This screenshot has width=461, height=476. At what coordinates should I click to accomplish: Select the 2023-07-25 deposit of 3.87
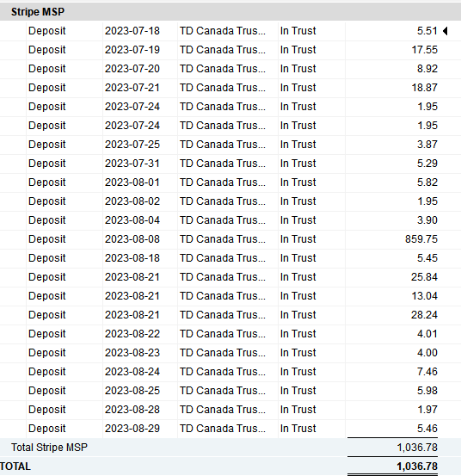[x=230, y=145]
